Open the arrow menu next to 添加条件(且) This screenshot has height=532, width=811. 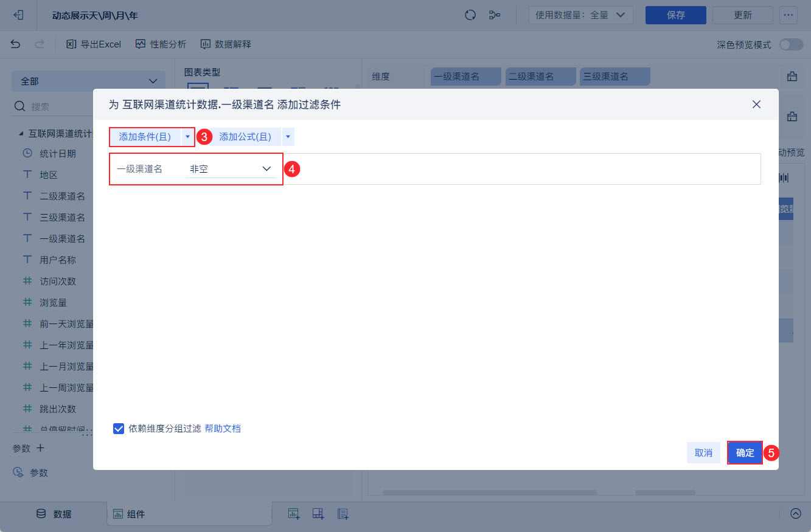[x=187, y=137]
